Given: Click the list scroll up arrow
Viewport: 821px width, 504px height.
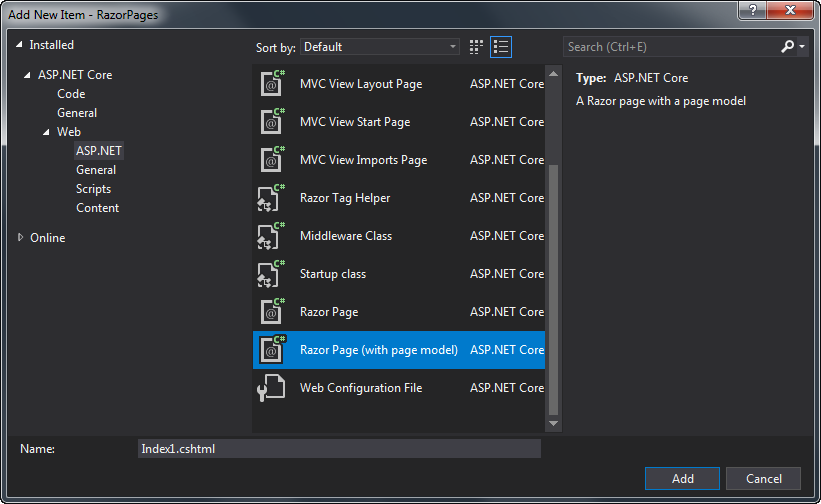Looking at the screenshot, I should (x=553, y=74).
